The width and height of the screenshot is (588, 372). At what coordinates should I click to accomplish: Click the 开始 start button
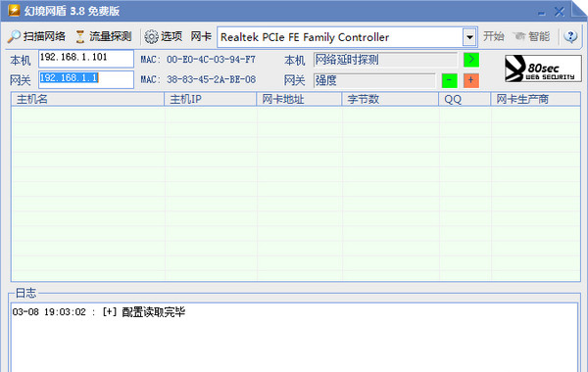493,36
